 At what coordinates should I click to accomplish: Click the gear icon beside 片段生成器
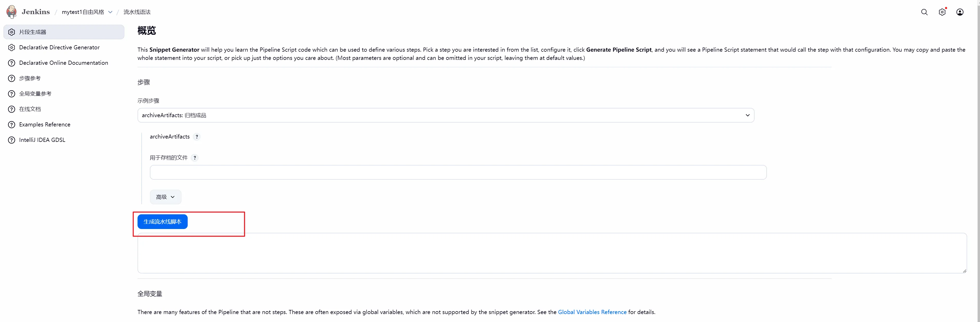point(12,32)
